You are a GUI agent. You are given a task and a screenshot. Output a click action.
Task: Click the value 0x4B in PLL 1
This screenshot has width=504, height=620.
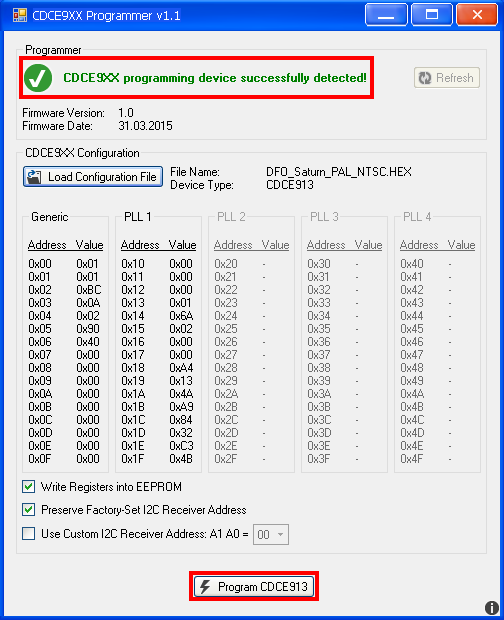181,459
